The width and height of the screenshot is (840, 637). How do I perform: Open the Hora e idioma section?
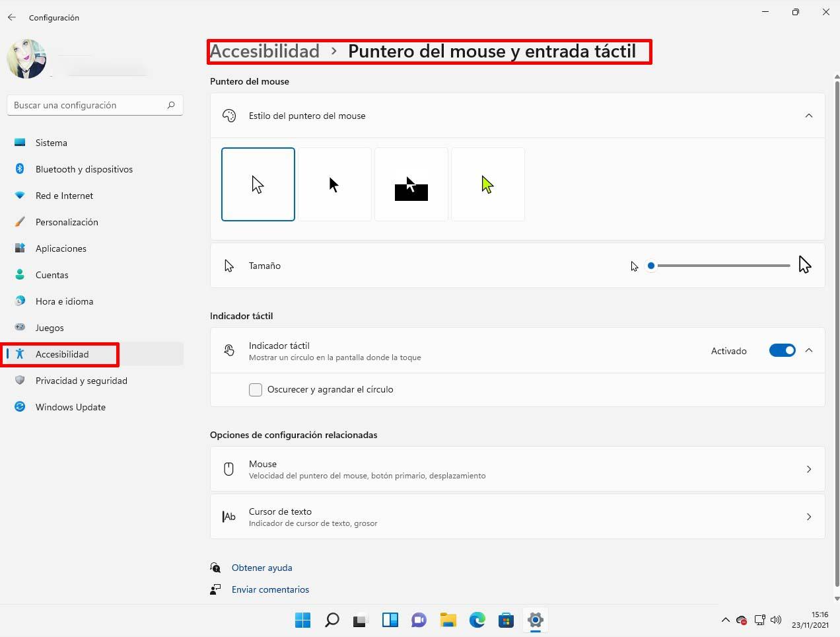coord(63,301)
